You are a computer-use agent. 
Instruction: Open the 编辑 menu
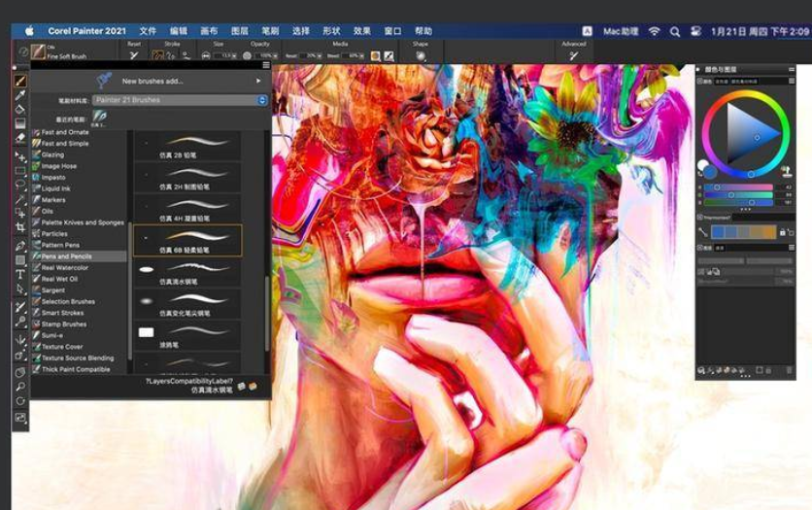(178, 31)
